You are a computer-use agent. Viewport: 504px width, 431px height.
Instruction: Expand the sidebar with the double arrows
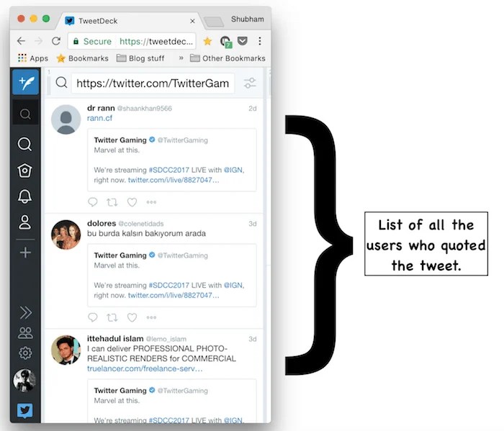25,312
